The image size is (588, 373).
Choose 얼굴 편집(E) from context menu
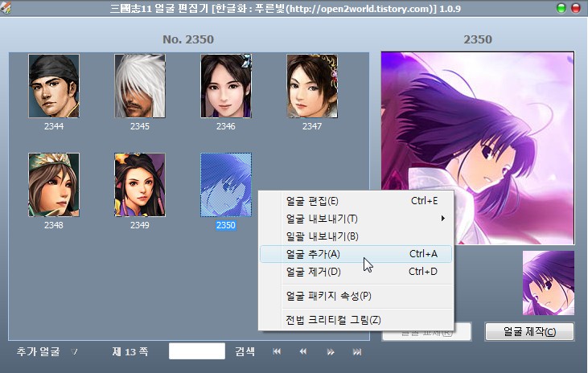pos(356,201)
